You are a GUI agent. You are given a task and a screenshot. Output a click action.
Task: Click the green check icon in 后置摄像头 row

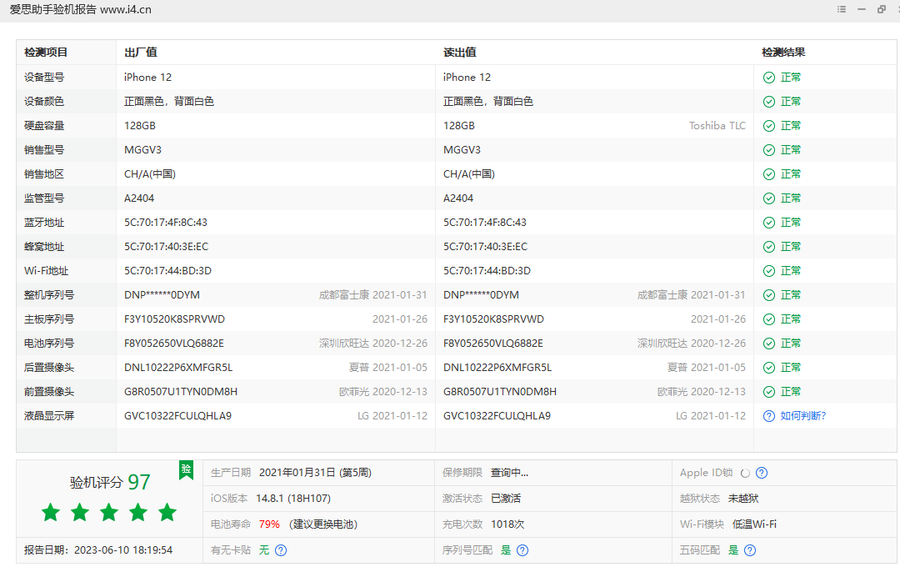(769, 368)
